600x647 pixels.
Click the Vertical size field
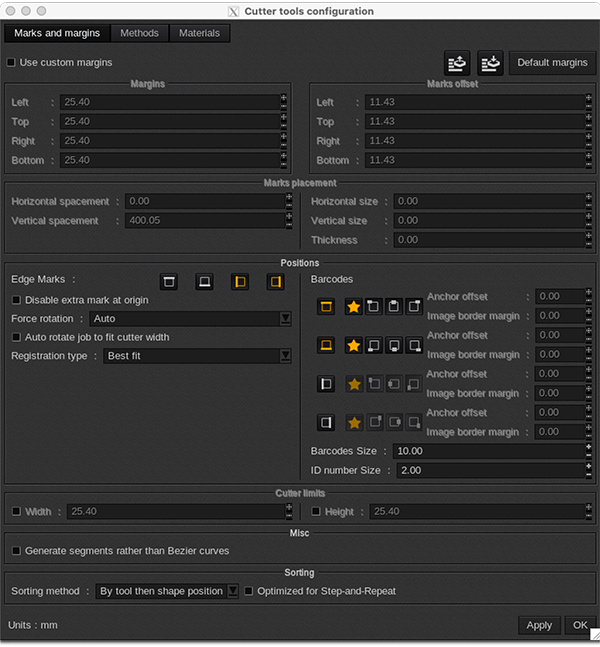[489, 220]
